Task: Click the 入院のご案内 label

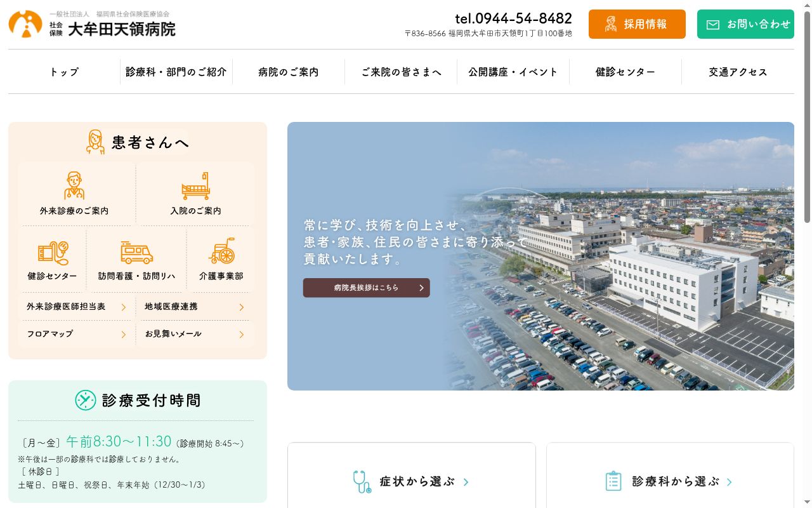Action: point(195,211)
